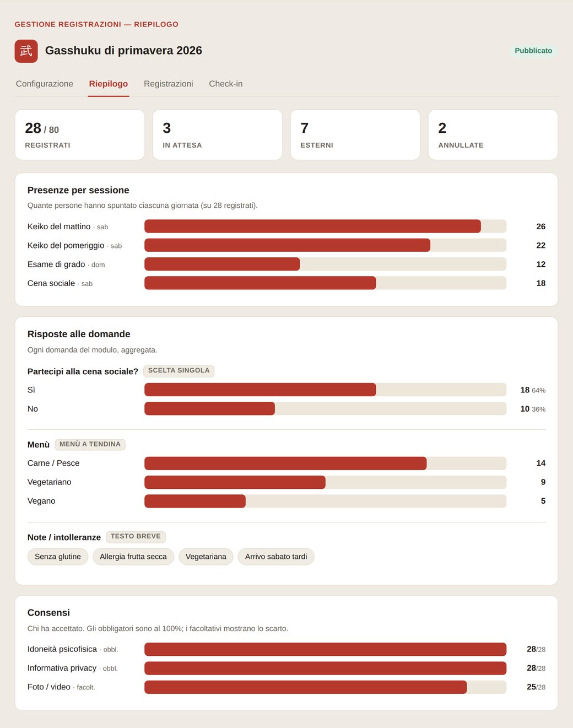Click the Scelta singola question type tag

coord(179,371)
